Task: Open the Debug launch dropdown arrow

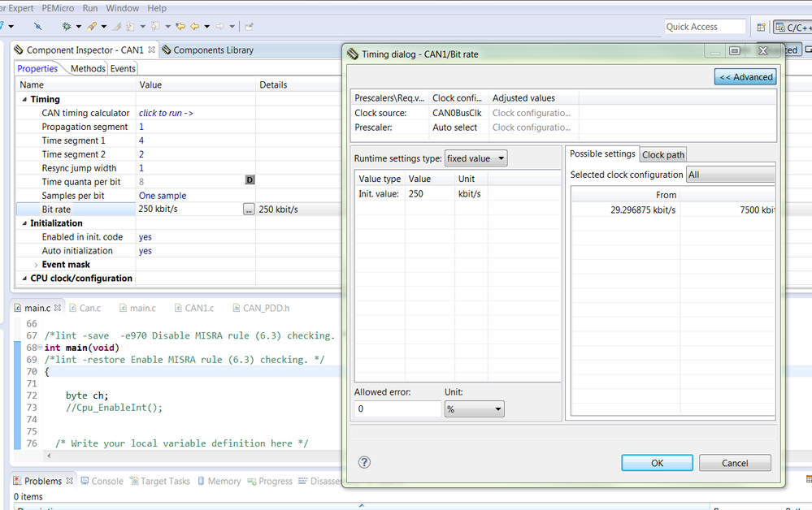Action: (x=79, y=27)
